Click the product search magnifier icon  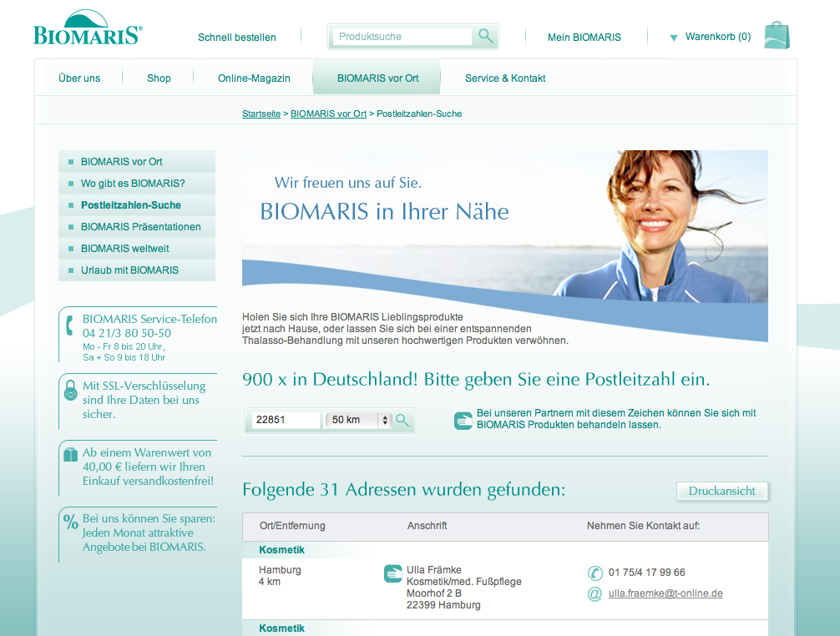pos(485,36)
